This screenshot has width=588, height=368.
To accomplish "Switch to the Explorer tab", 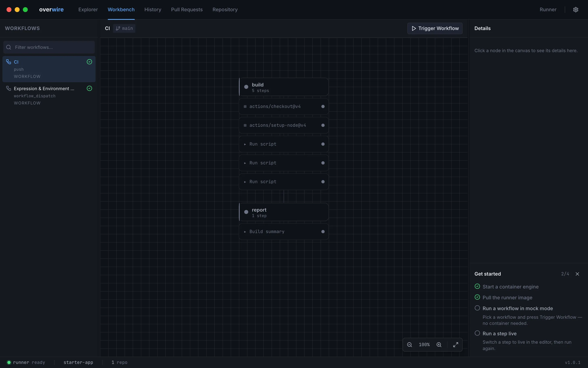I will (x=88, y=9).
